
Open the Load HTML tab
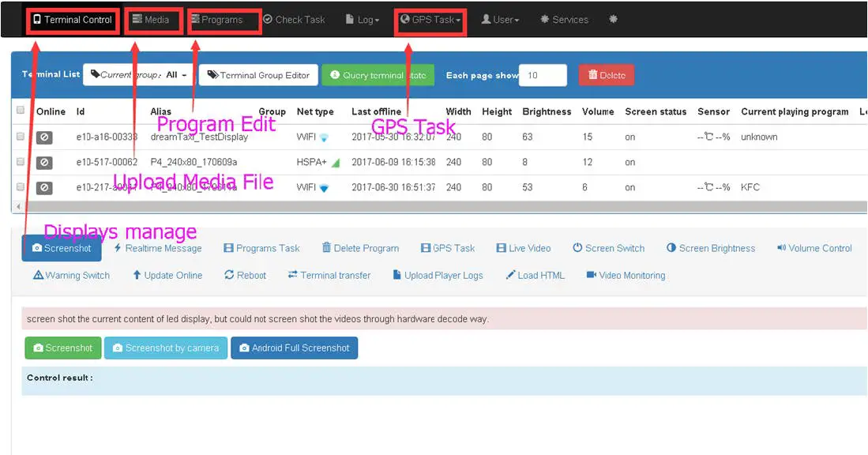(x=535, y=275)
